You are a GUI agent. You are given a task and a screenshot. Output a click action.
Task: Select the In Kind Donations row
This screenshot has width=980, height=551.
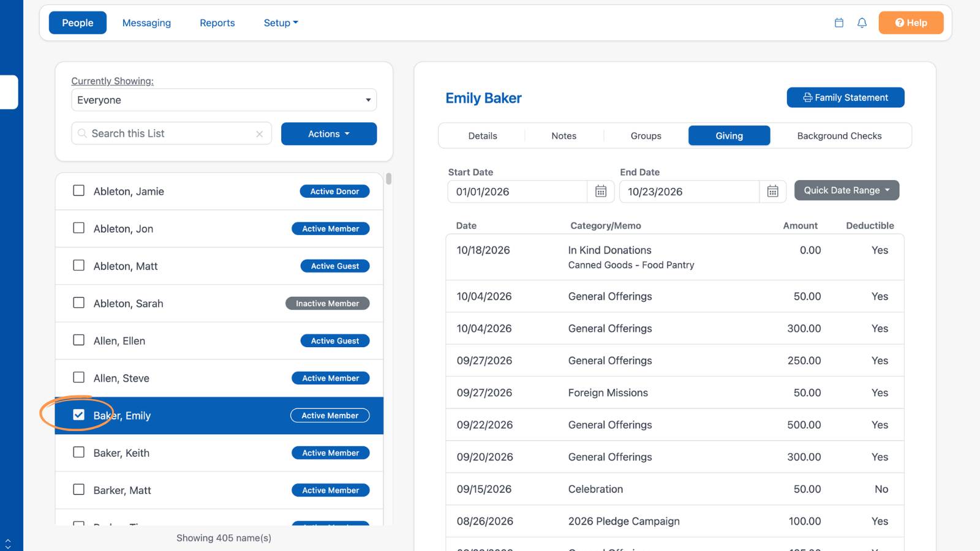pyautogui.click(x=675, y=257)
